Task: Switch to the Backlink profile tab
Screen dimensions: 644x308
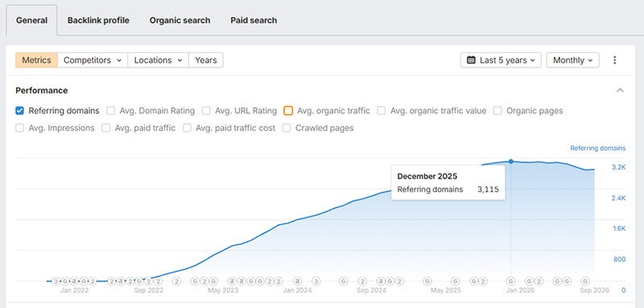Action: coord(98,20)
